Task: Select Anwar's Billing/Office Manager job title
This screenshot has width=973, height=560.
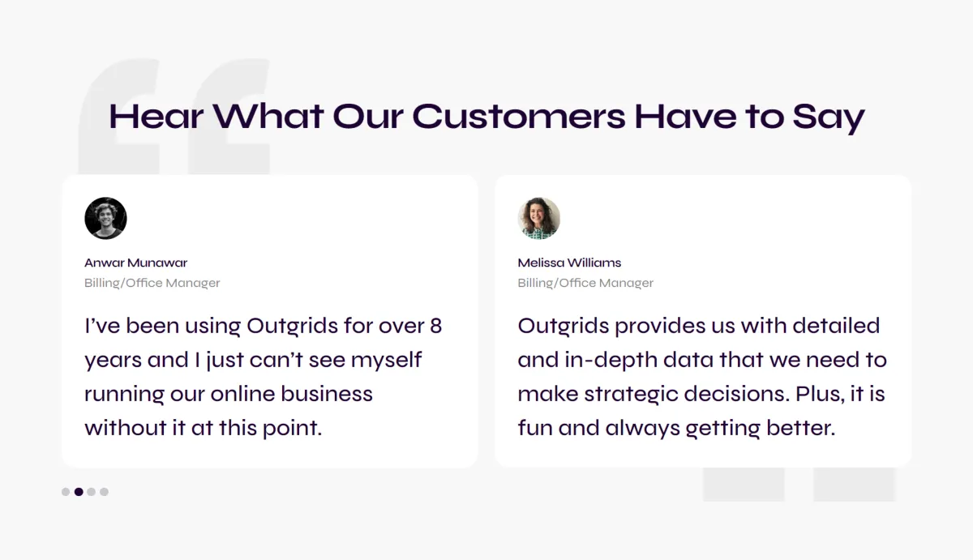Action: 152,283
